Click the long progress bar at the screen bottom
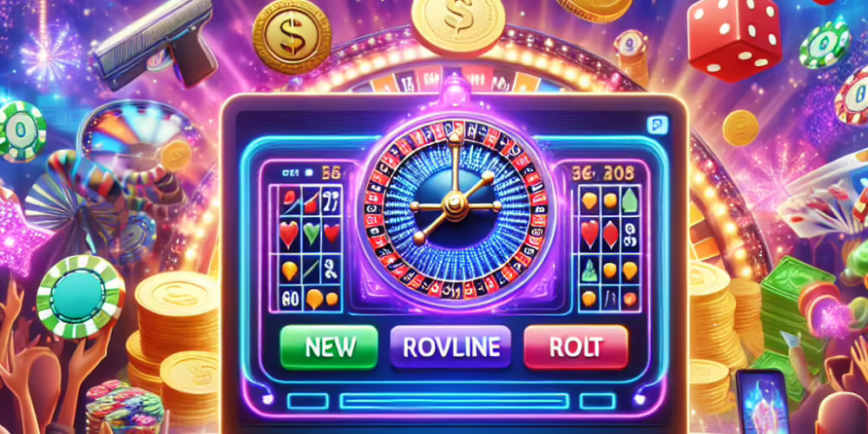 coord(455,401)
